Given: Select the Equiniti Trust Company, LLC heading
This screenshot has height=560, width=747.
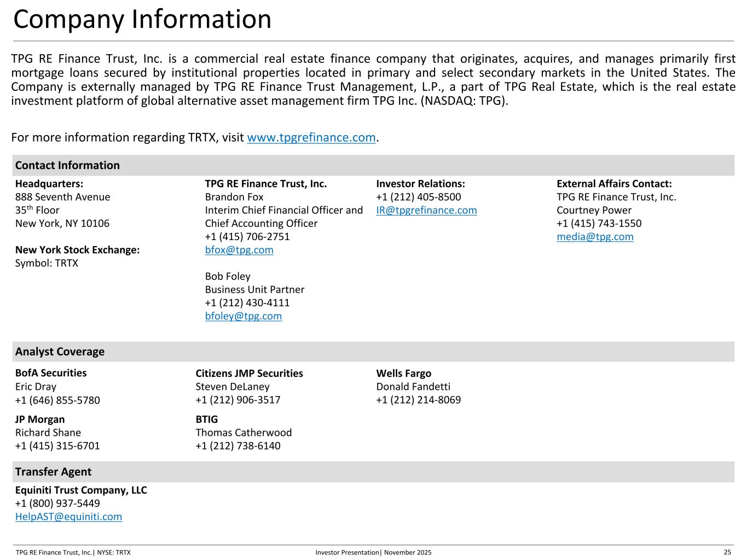Looking at the screenshot, I should coord(81,490).
